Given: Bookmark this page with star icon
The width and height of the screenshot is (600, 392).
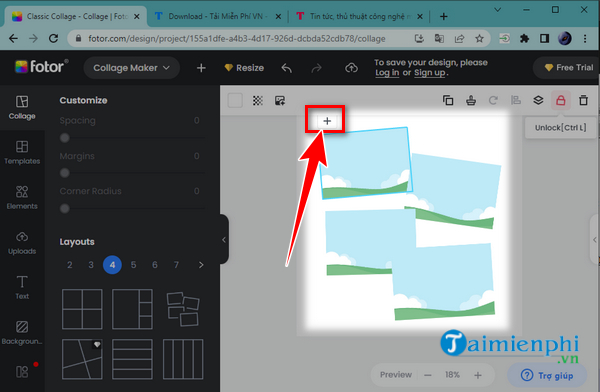Looking at the screenshot, I should 479,38.
